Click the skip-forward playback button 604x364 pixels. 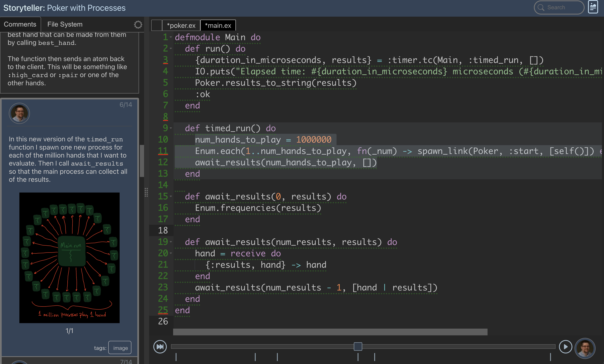pos(160,347)
